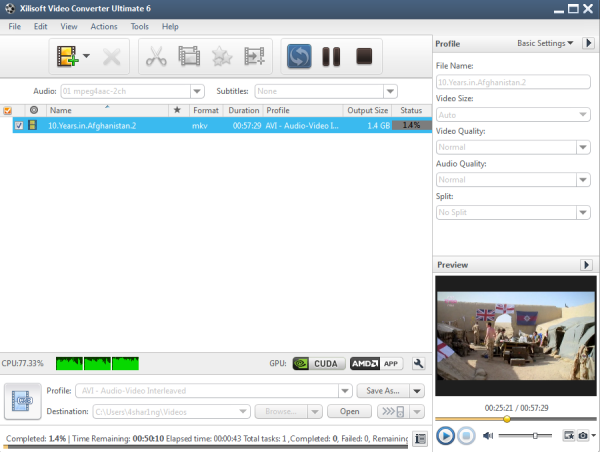Select the AVI - Audio-Video profile cell

[x=302, y=126]
